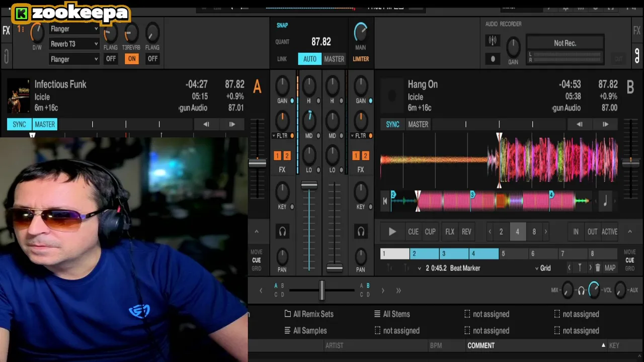Toggle Deck A FX unit 1 assign

click(277, 156)
